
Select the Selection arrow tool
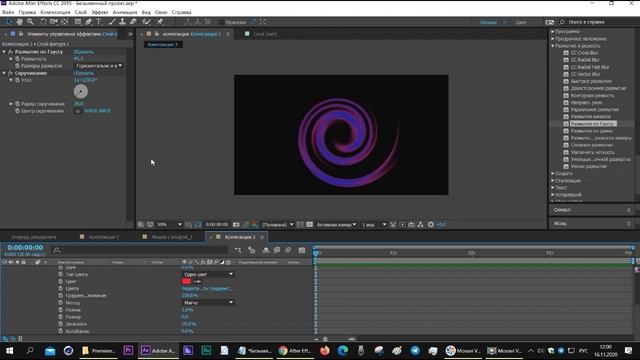tap(9, 22)
